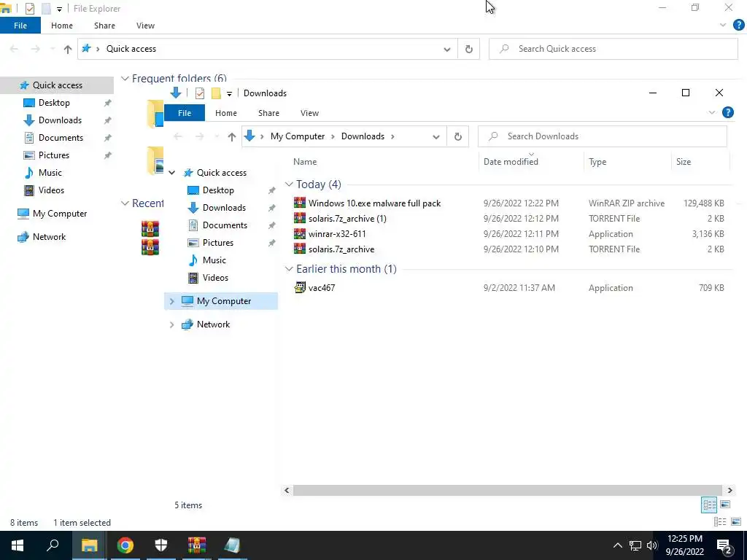
Task: Select Videos in the back window sidebar
Action: coord(51,190)
